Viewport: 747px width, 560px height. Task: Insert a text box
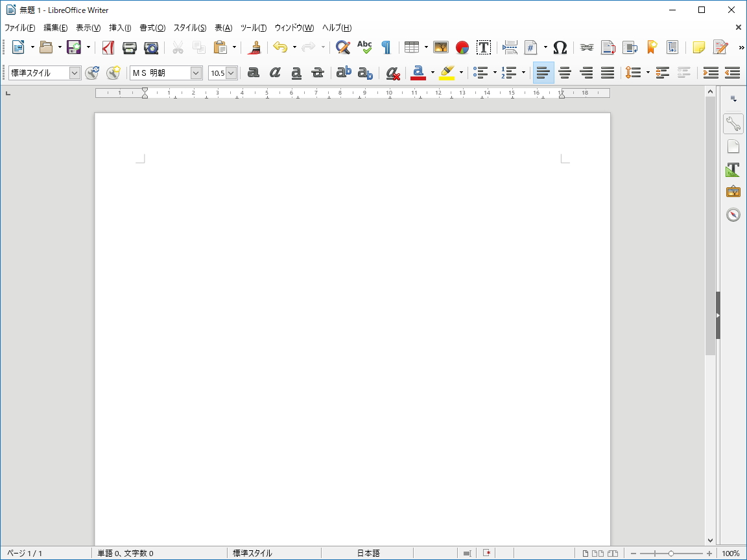click(484, 47)
